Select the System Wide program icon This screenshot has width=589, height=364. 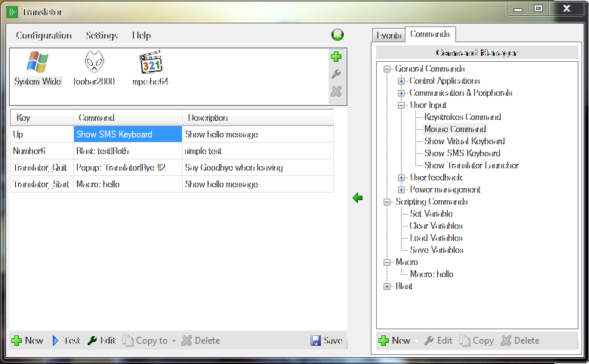point(37,69)
